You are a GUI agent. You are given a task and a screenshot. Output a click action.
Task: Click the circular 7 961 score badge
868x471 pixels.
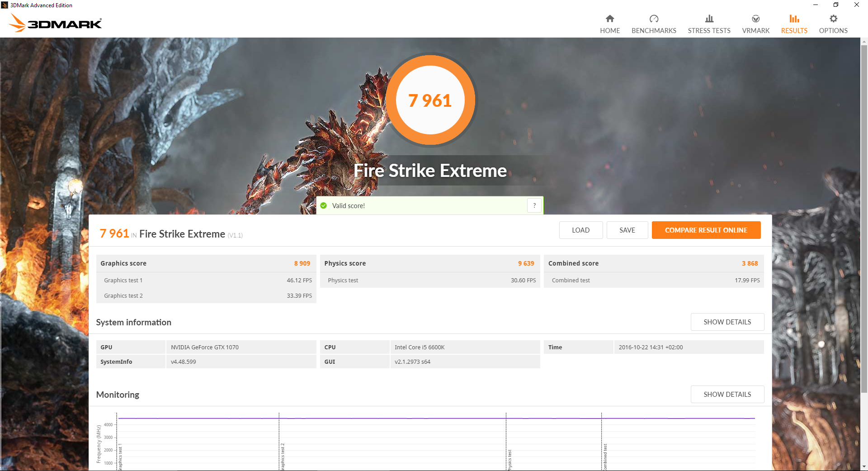(430, 100)
